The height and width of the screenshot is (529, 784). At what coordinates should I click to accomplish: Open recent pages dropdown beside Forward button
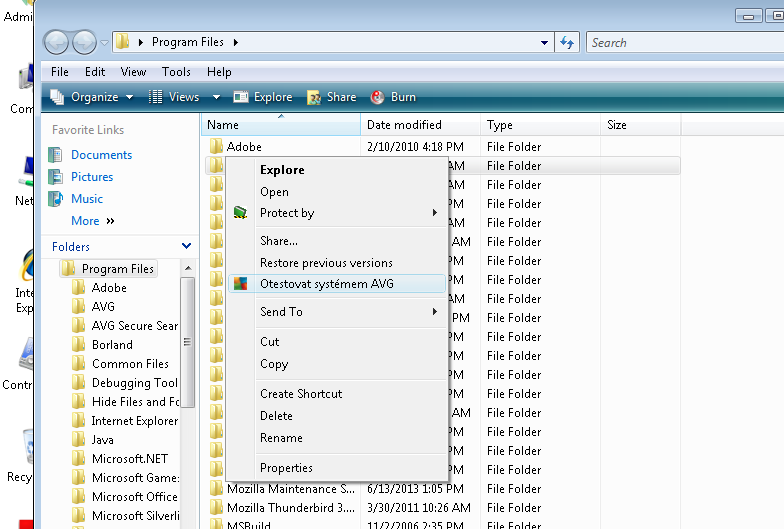click(104, 43)
